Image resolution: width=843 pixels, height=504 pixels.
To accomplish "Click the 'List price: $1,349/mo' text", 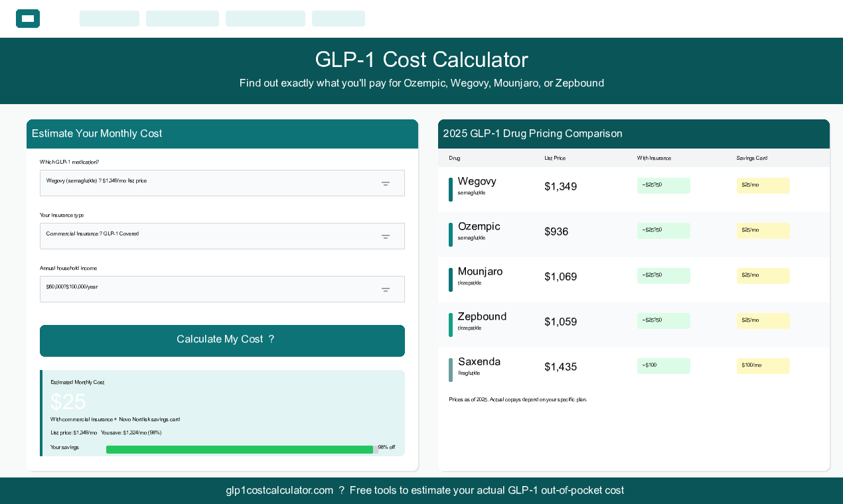I will tap(74, 433).
